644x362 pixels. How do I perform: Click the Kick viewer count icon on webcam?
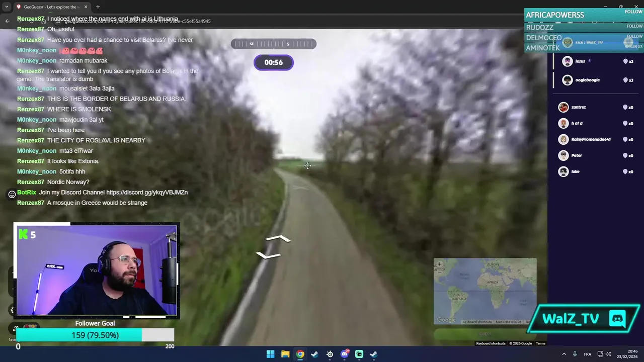pos(23,234)
